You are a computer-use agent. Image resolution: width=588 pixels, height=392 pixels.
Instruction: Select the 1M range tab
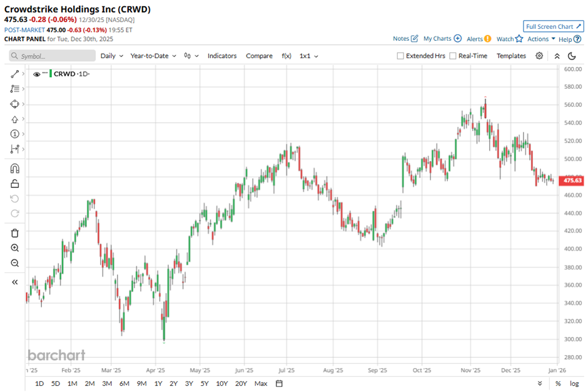73,383
